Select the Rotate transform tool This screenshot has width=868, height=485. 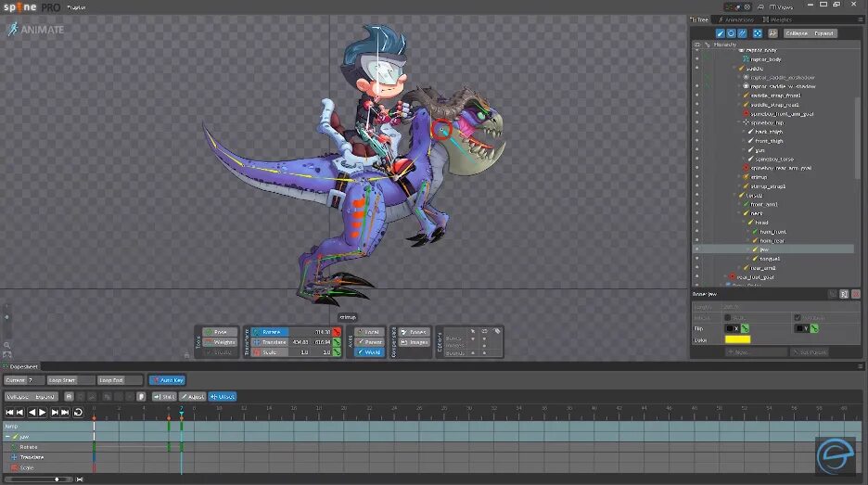tap(270, 332)
